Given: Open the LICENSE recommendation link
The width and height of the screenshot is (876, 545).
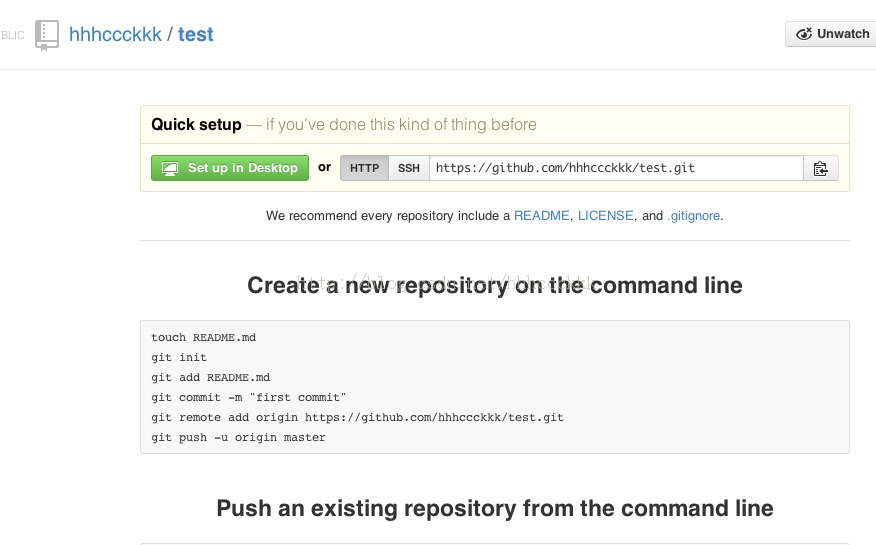Looking at the screenshot, I should pos(606,216).
